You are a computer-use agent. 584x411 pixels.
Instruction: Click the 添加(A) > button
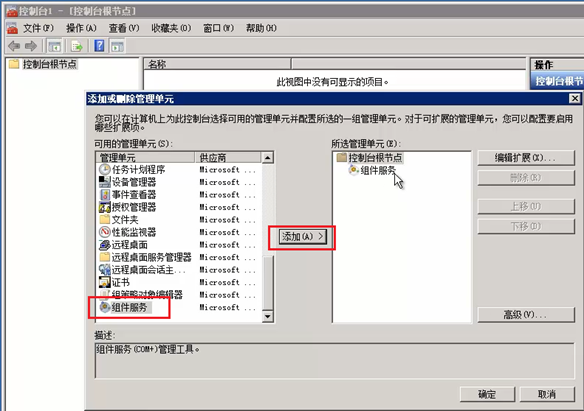302,236
